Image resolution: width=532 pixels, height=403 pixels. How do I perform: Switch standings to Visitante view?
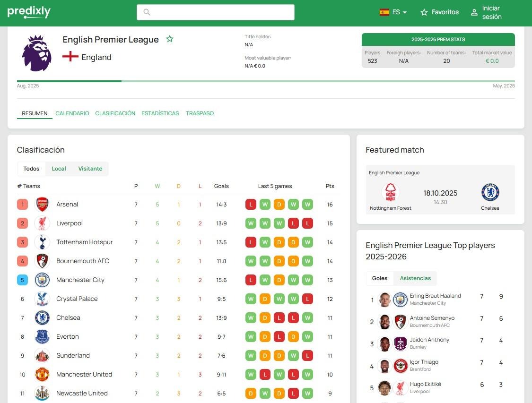click(x=90, y=169)
